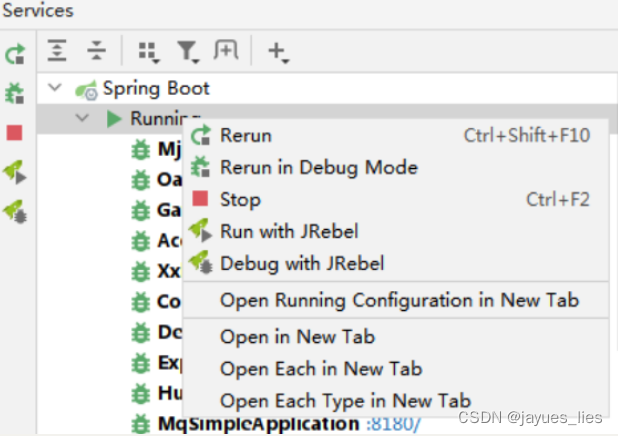Click the bug icon beside the Ac application
The width and height of the screenshot is (618, 436).
(x=141, y=241)
